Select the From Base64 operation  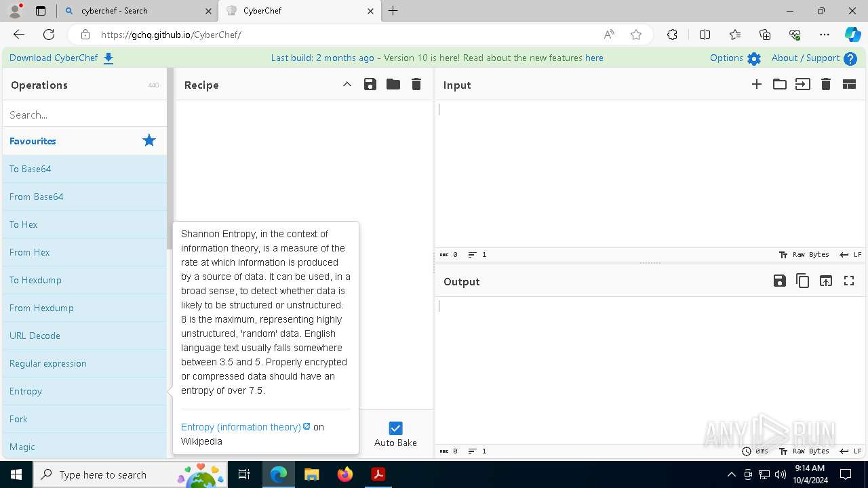click(85, 197)
